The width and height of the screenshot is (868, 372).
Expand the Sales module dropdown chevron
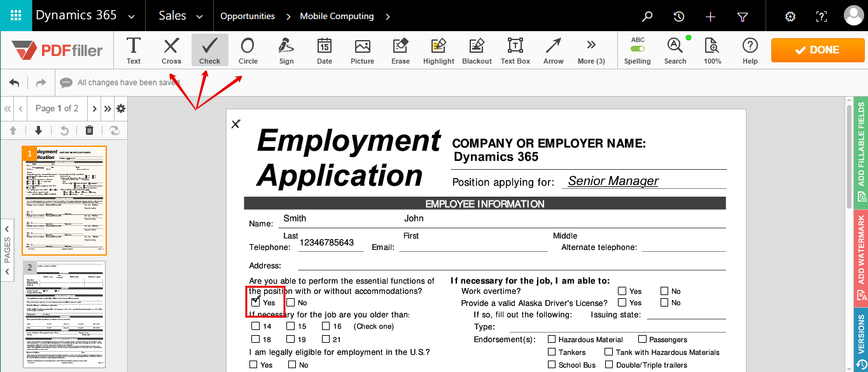coord(200,17)
